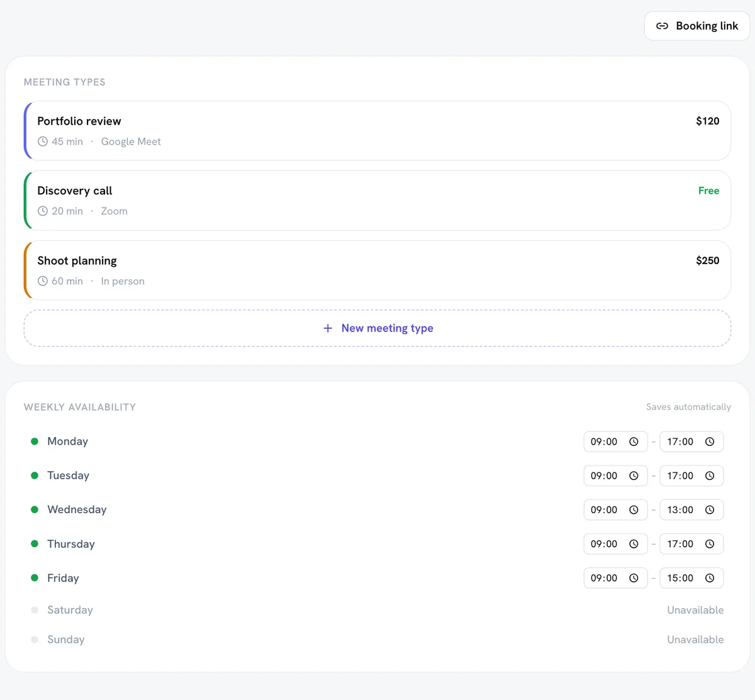Viewport: 755px width, 700px height.
Task: Click the Saves automatically note
Action: [688, 407]
